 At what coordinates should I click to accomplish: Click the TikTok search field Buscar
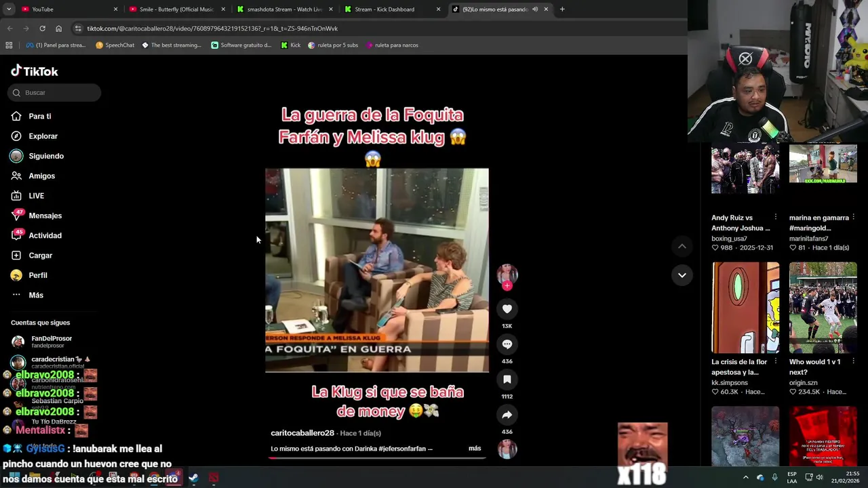click(54, 92)
